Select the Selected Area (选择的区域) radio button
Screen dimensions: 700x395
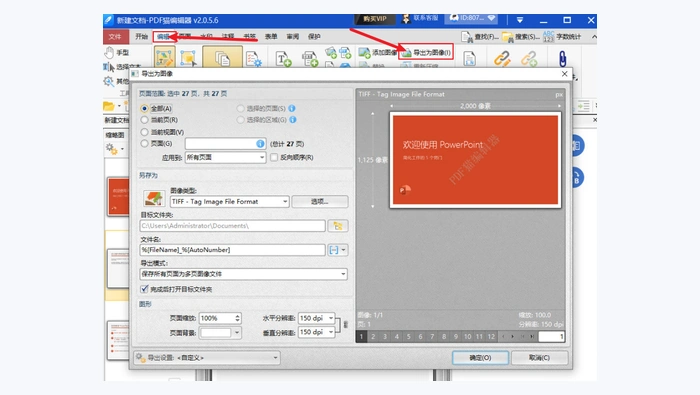pyautogui.click(x=241, y=120)
